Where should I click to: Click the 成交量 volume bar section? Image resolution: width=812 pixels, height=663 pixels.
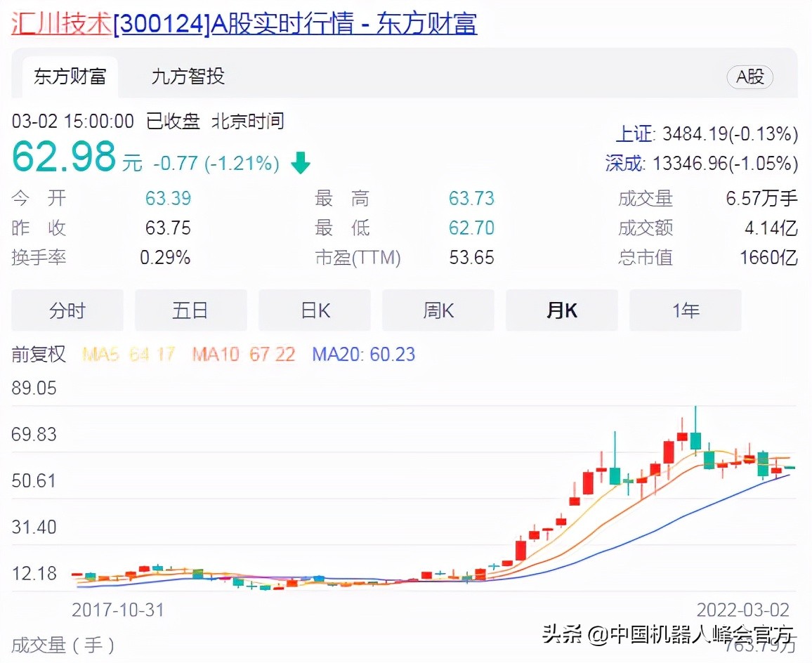pos(63,643)
